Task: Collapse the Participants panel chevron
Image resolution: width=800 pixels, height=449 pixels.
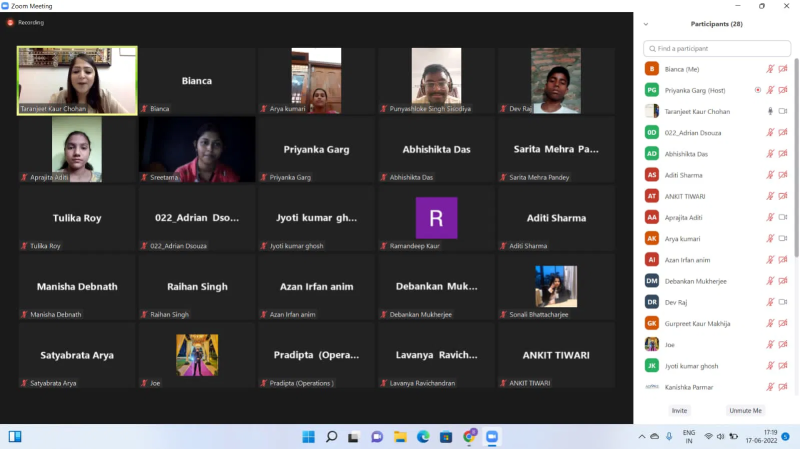Action: [x=646, y=24]
